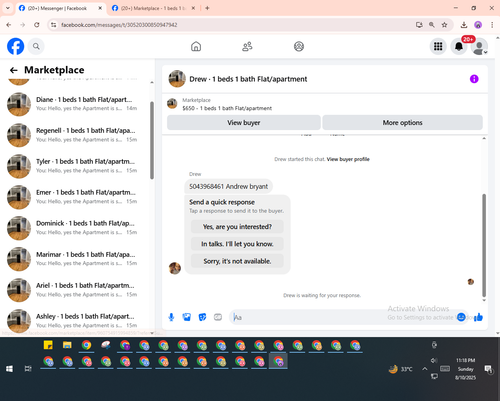Open the purple conversation information icon
Viewport: 500px width, 401px height.
(x=474, y=79)
